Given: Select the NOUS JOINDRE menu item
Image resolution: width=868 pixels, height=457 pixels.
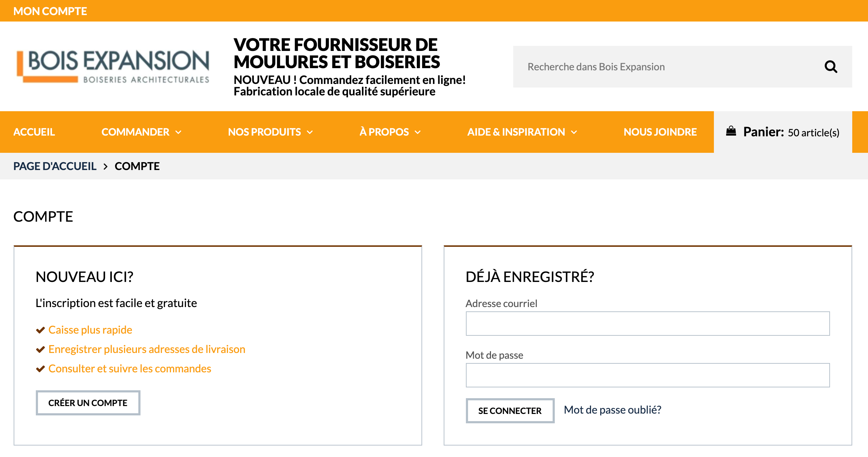Looking at the screenshot, I should pyautogui.click(x=660, y=132).
